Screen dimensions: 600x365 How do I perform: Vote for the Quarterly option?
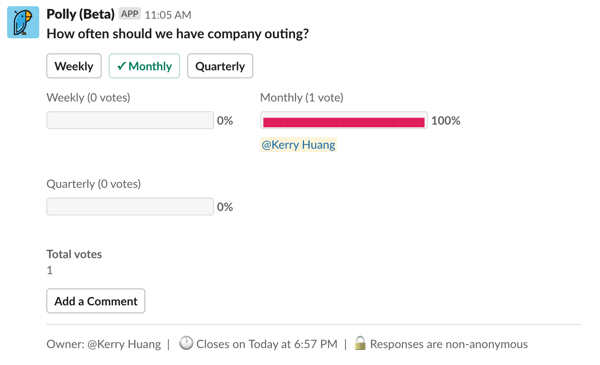pyautogui.click(x=220, y=66)
